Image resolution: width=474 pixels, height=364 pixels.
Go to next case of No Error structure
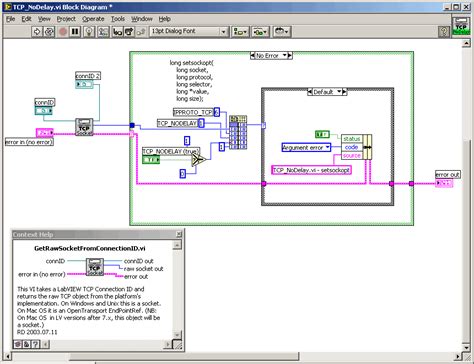(x=290, y=55)
